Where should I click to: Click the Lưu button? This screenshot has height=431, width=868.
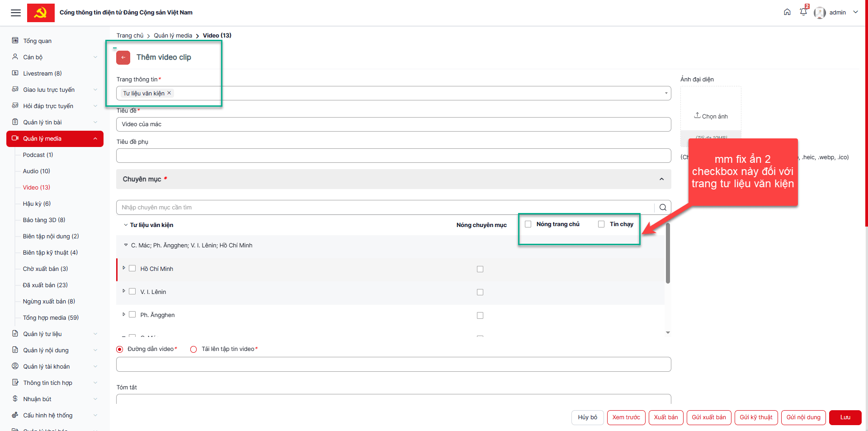[845, 417]
